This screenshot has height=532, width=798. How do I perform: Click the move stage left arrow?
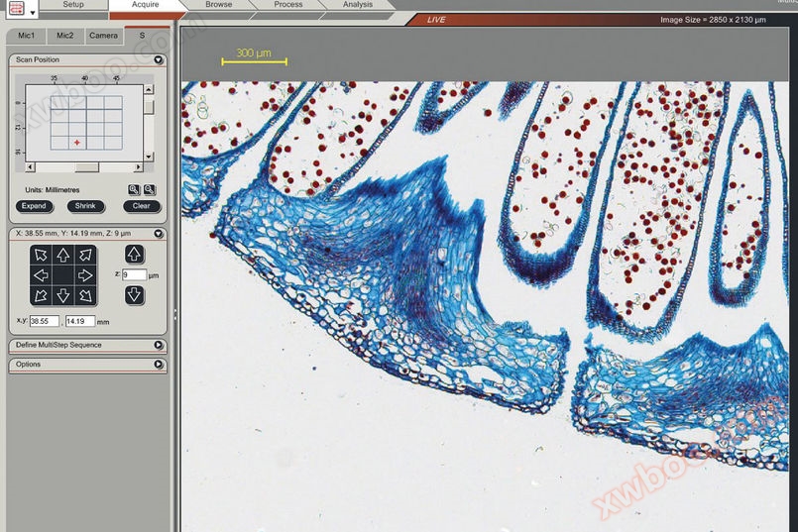click(x=41, y=275)
